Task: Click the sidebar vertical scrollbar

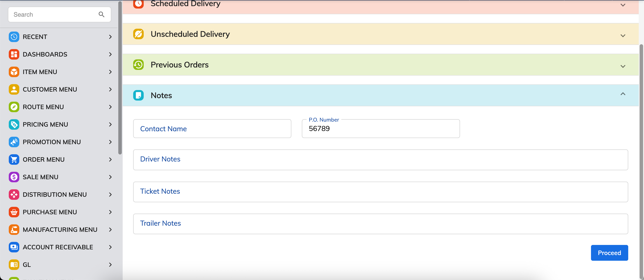Action: [x=120, y=78]
